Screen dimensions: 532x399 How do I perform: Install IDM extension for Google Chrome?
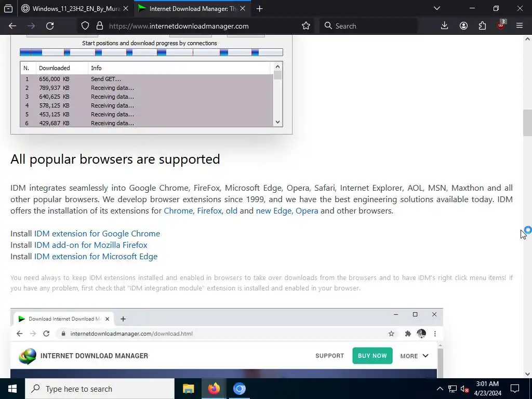click(97, 233)
